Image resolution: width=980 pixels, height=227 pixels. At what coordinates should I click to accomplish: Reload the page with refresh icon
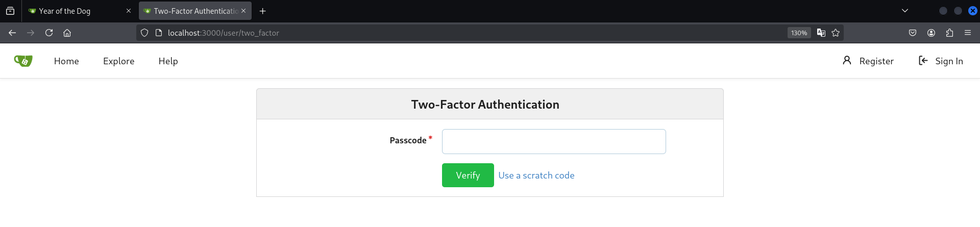point(49,33)
